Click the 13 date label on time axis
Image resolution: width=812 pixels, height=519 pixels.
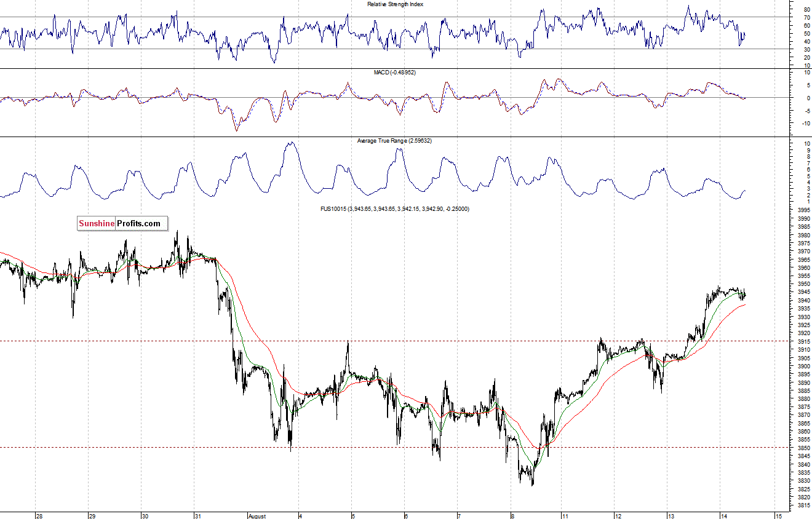click(x=672, y=516)
